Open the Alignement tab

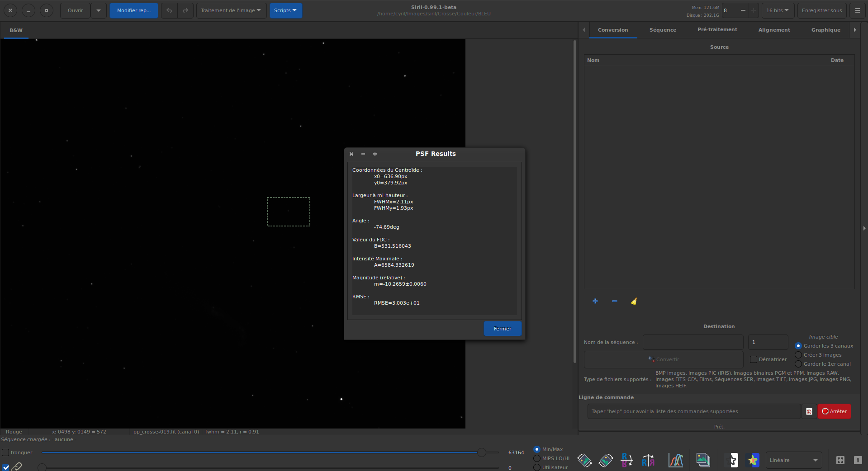coord(774,30)
